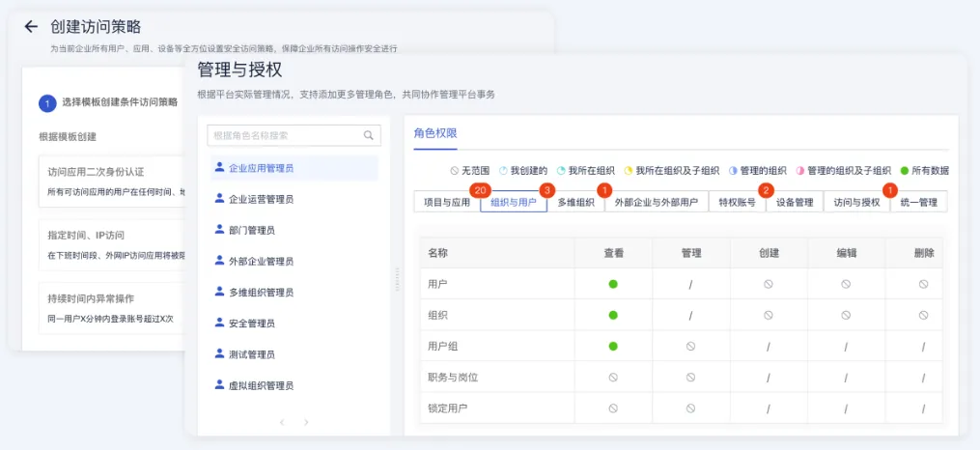This screenshot has height=450, width=980.
Task: Click the search magnifier in role search box
Action: [369, 135]
